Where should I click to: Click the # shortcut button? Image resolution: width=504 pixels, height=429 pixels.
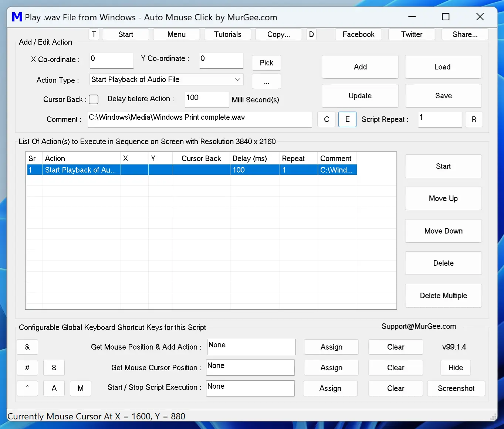click(x=27, y=368)
